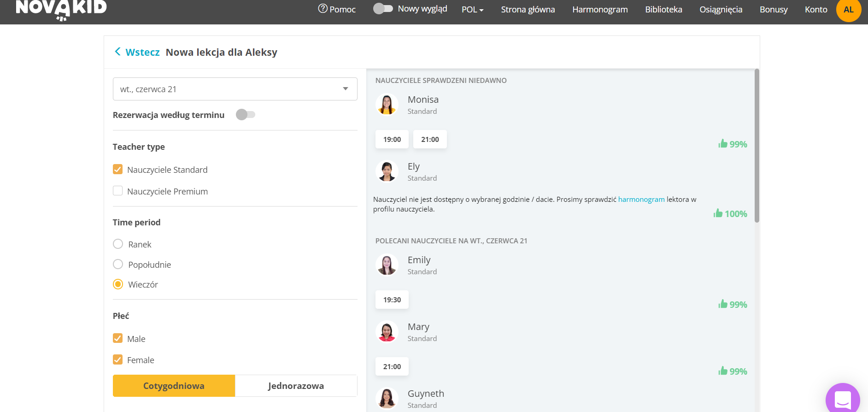Open the chat widget bubble

point(843,399)
